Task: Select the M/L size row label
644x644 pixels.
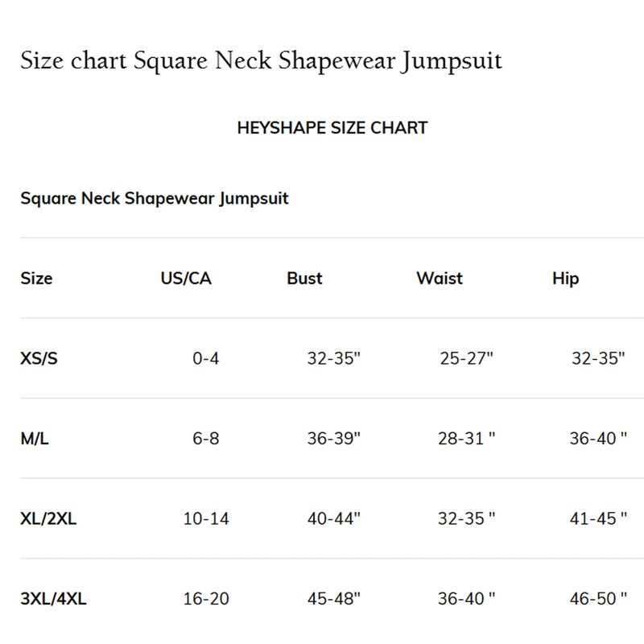Action: (35, 440)
